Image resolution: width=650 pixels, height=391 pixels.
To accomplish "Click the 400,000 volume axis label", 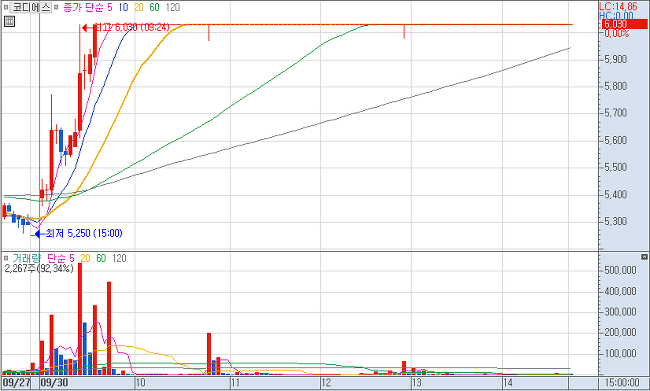I will point(620,291).
